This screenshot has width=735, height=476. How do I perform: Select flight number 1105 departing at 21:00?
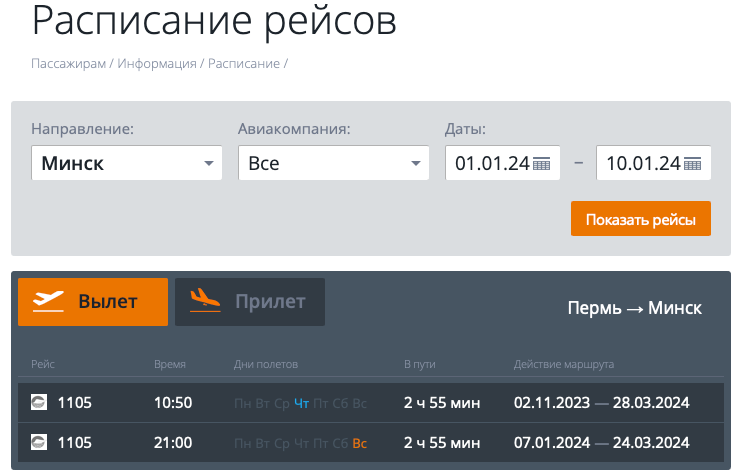point(75,443)
